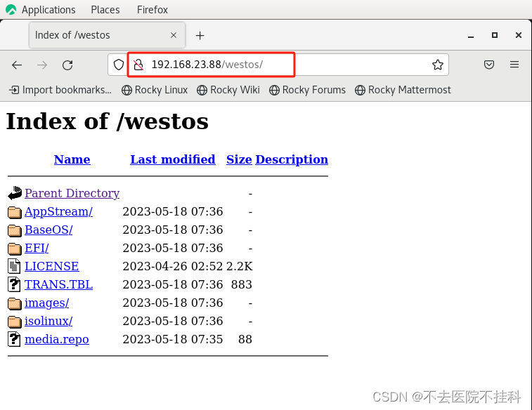Click the 2.2K size value
532x410 pixels.
click(x=239, y=266)
